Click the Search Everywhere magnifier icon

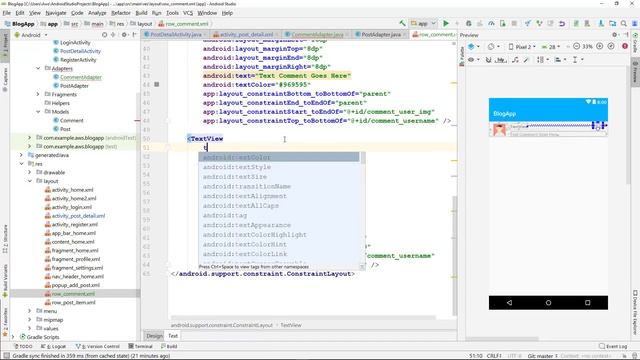pyautogui.click(x=624, y=24)
